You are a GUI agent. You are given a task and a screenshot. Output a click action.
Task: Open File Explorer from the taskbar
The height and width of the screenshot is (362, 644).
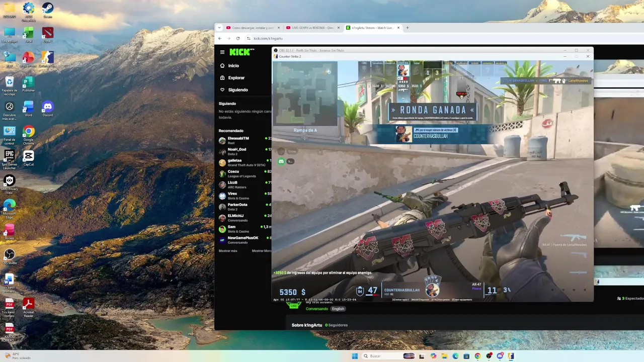[444, 356]
